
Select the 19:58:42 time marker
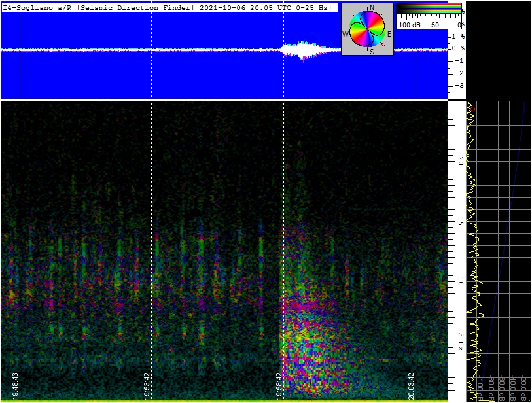point(279,386)
